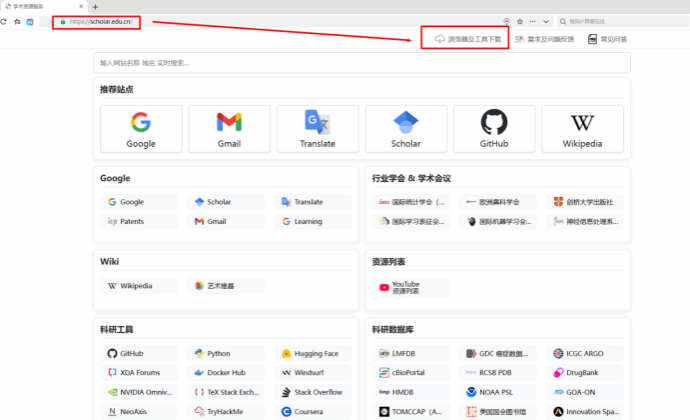Open the three-dots menu in address bar

click(532, 22)
